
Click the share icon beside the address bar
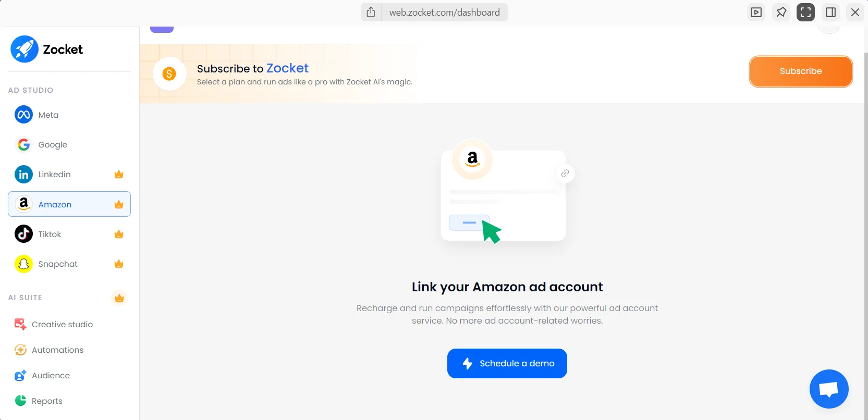371,12
